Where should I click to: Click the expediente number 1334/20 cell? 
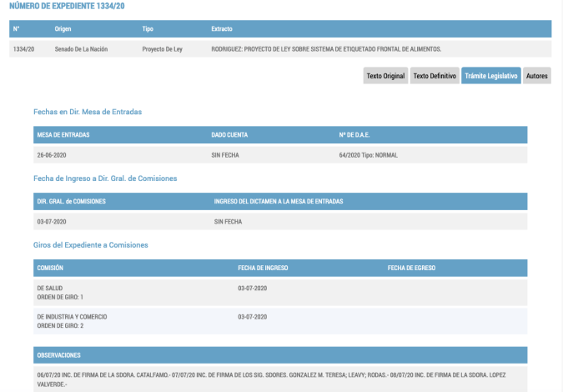[x=23, y=49]
